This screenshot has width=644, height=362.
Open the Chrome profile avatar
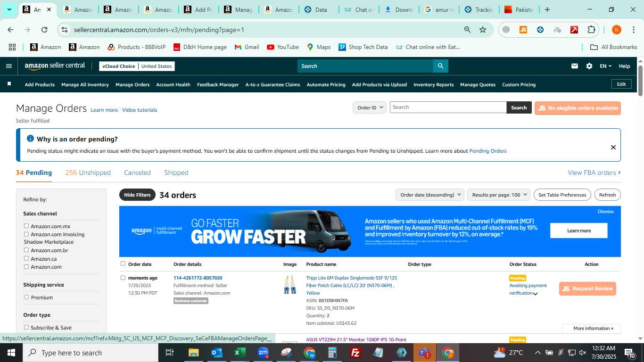(x=616, y=30)
